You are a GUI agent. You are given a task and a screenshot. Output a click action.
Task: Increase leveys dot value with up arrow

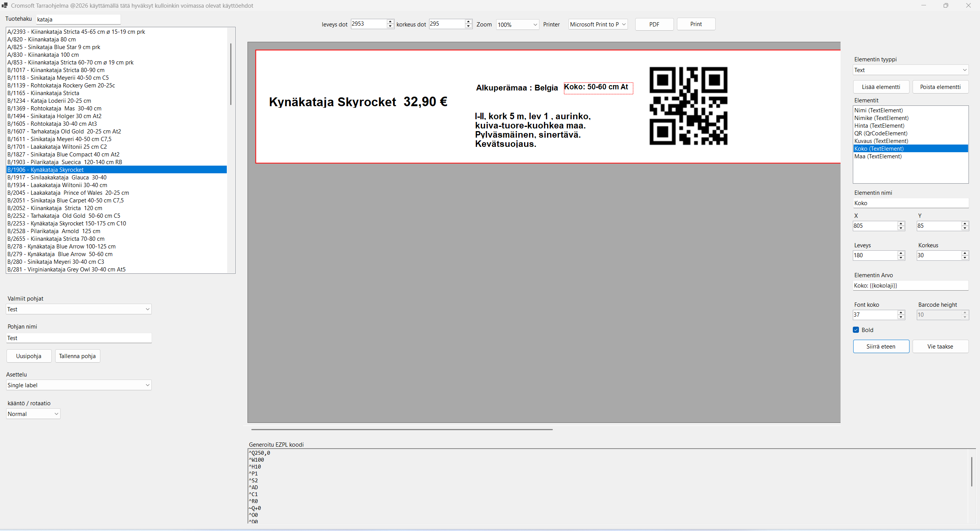coord(390,21)
